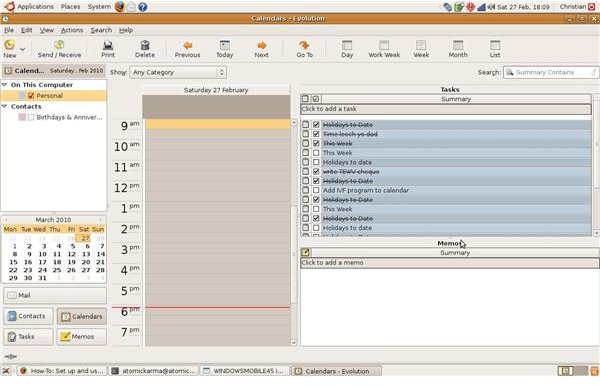600x386 pixels.
Task: Open the Search menu
Action: [101, 30]
